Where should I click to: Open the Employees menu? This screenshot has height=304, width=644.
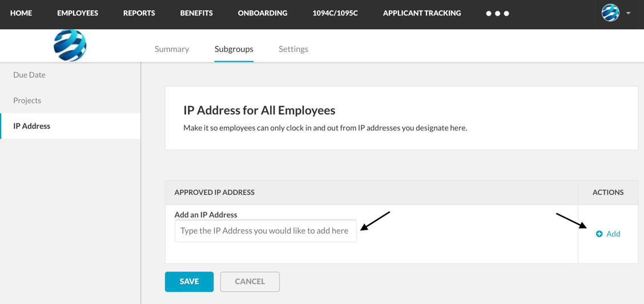(x=78, y=13)
